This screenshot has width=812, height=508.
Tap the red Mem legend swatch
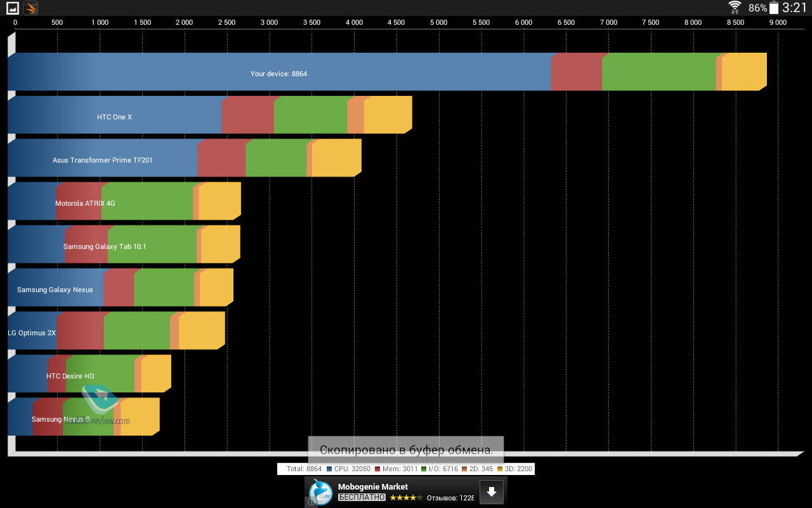click(x=377, y=469)
